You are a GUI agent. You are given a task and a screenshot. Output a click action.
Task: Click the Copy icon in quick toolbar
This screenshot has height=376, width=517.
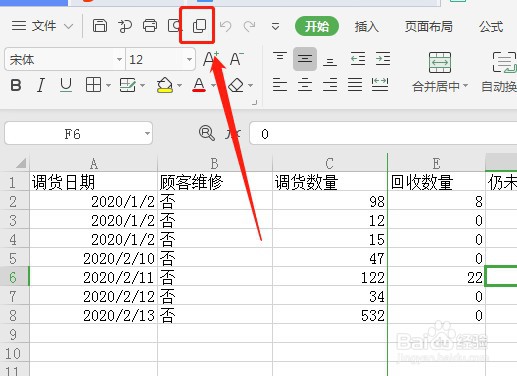[199, 26]
